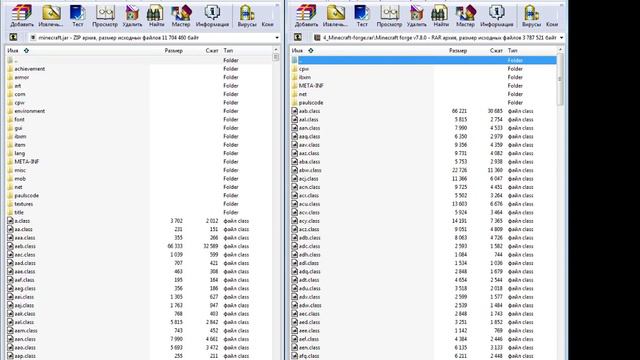Select parent '..' row in right Minecraft forge window

424,60
